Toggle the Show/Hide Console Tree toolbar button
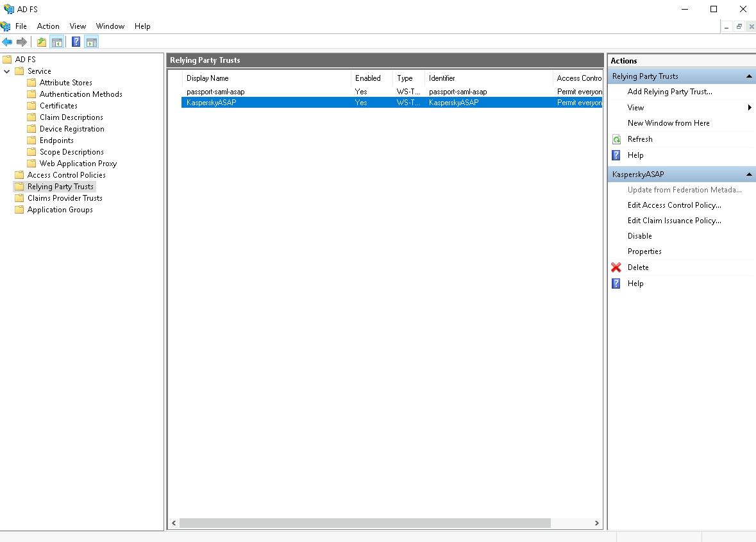 [x=57, y=42]
